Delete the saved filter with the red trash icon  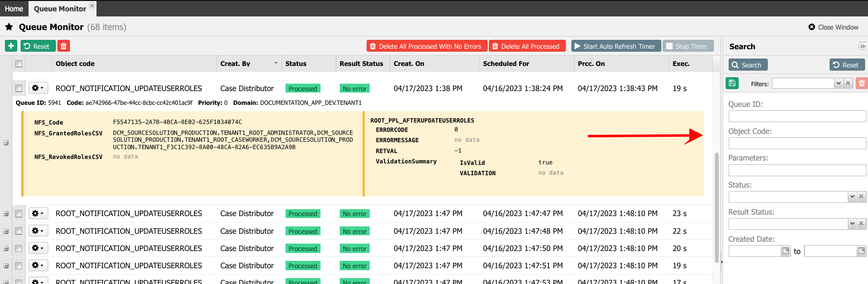[862, 83]
